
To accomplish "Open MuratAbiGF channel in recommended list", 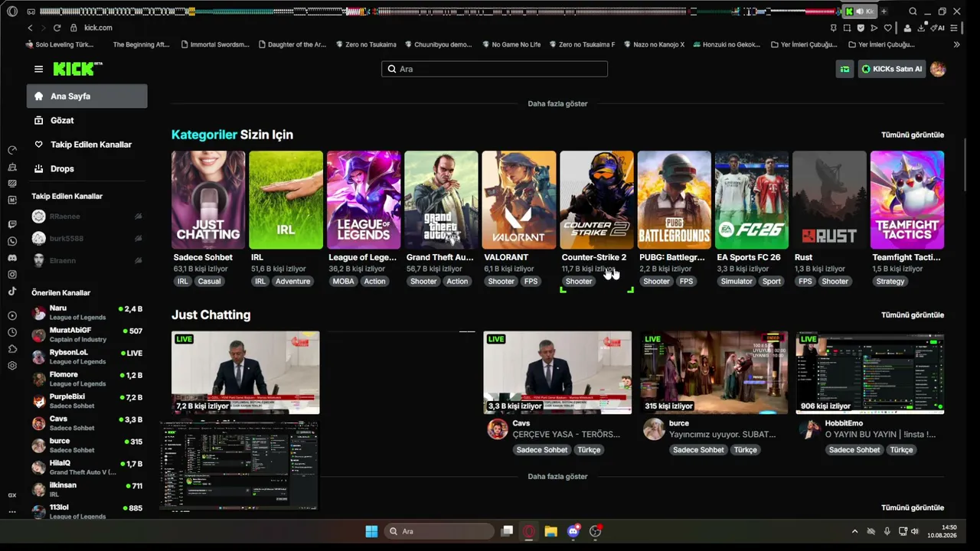I will tap(87, 334).
